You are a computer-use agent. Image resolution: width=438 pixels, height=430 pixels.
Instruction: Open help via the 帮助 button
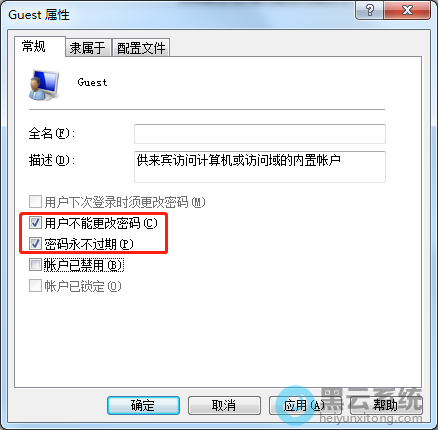click(386, 405)
